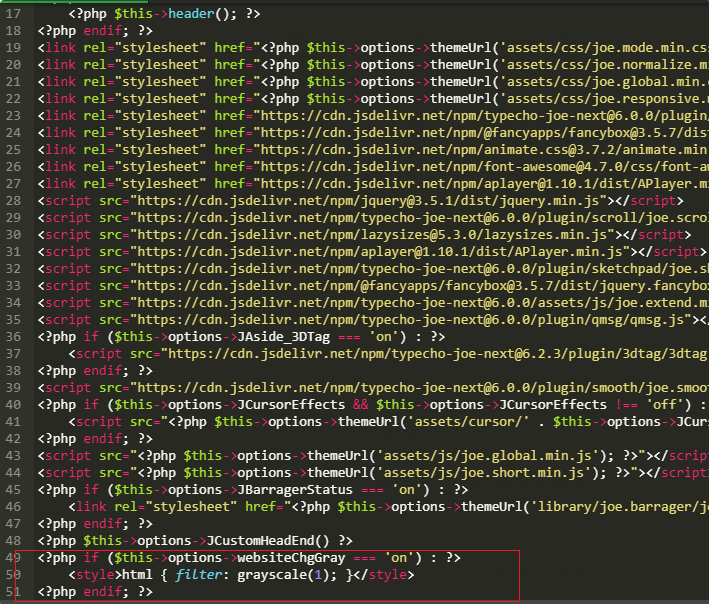Click the 'on' string on line 45
The image size is (709, 604).
[406, 490]
